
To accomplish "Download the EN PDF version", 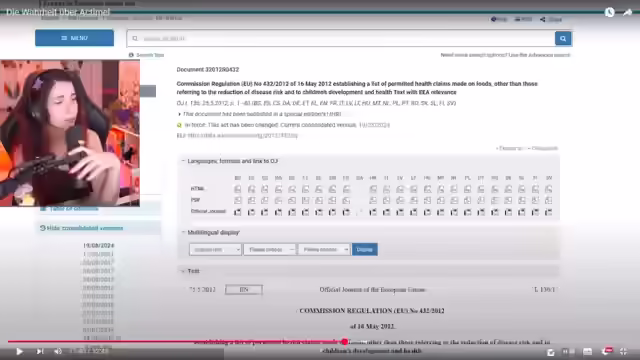I will tap(332, 200).
